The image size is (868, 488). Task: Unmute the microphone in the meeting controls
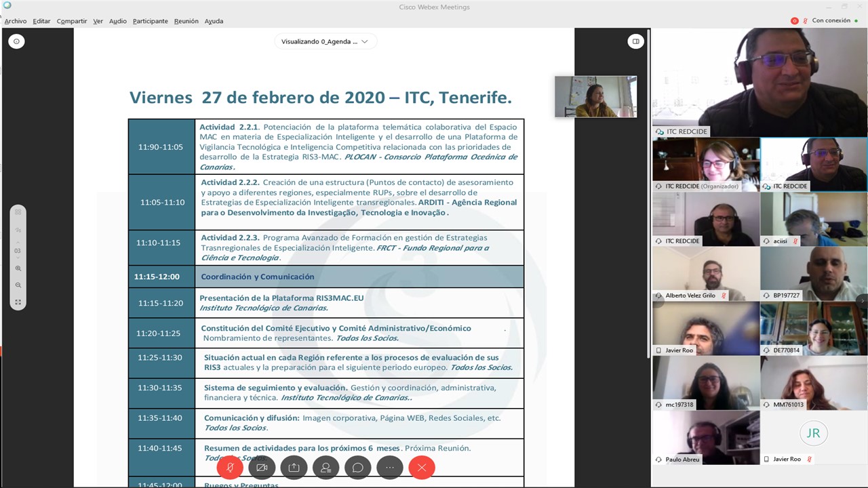231,467
